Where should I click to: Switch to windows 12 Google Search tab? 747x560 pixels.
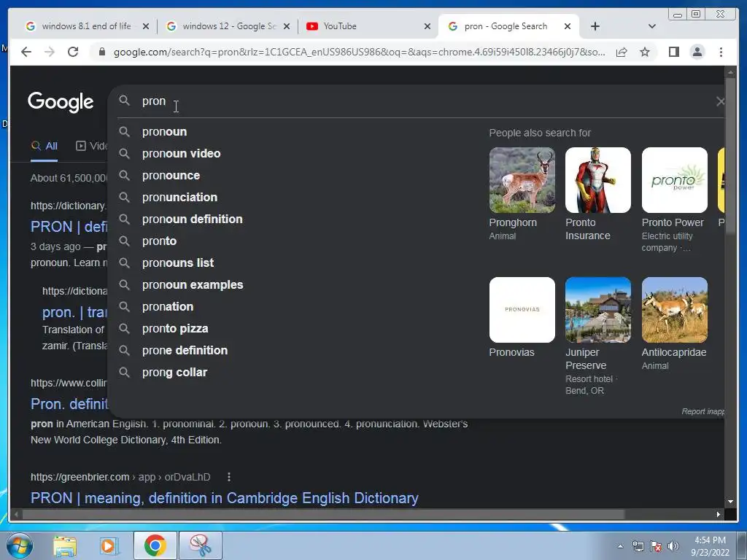[228, 26]
